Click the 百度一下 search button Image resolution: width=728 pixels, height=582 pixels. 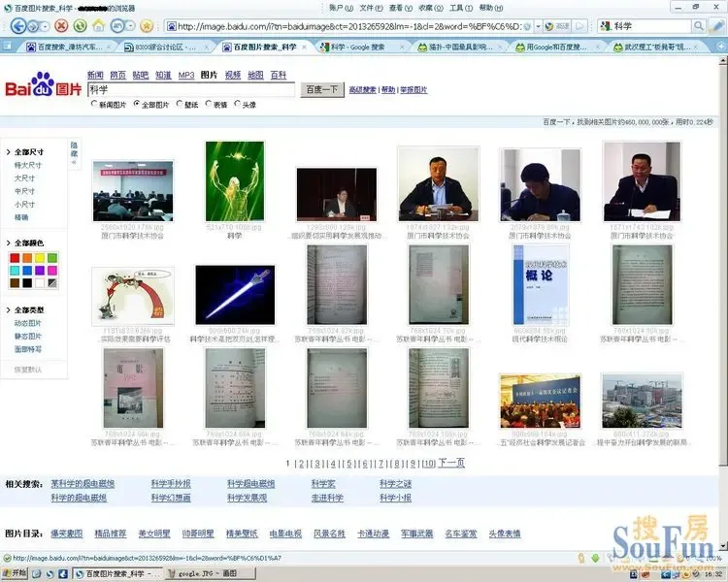click(321, 89)
